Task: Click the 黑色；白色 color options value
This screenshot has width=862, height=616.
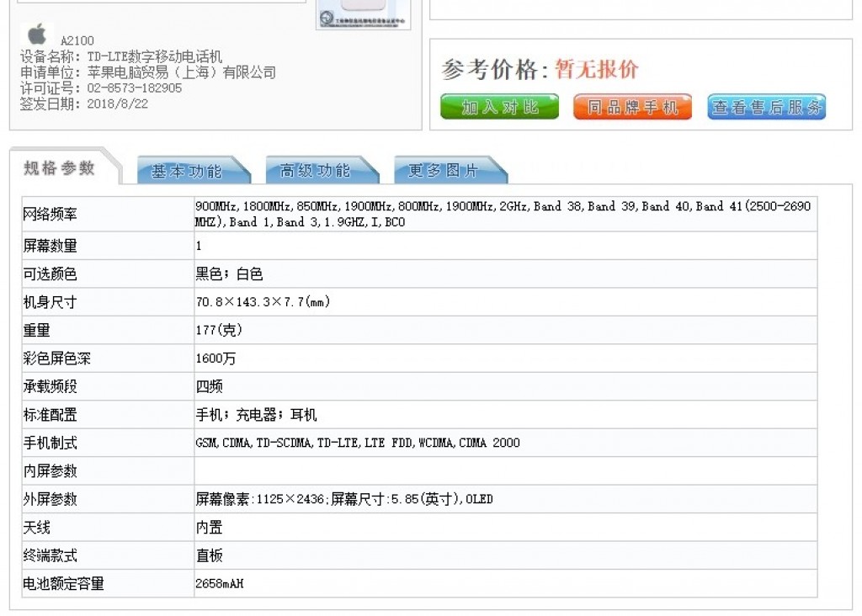Action: (229, 273)
